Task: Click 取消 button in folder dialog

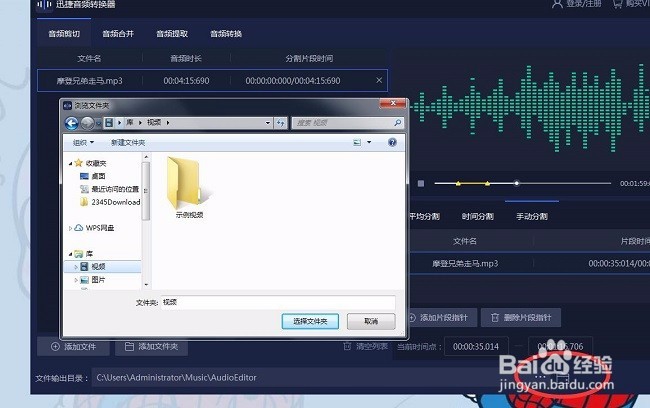Action: [371, 321]
